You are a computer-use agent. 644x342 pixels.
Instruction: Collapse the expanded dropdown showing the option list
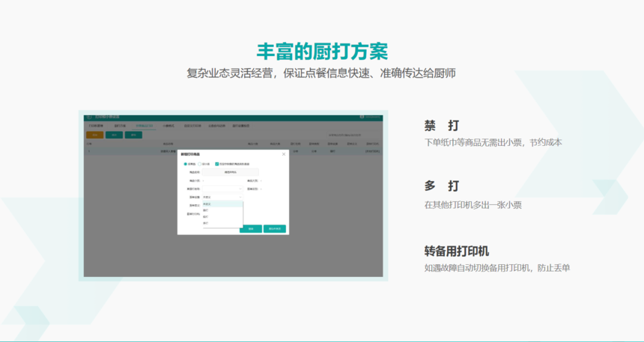coord(222,197)
